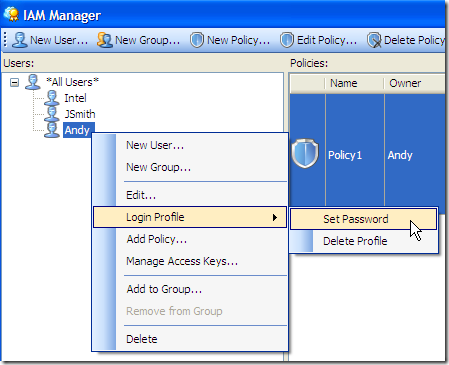The width and height of the screenshot is (449, 365).
Task: Click the Delete Policy toolbar label
Action: click(x=414, y=40)
